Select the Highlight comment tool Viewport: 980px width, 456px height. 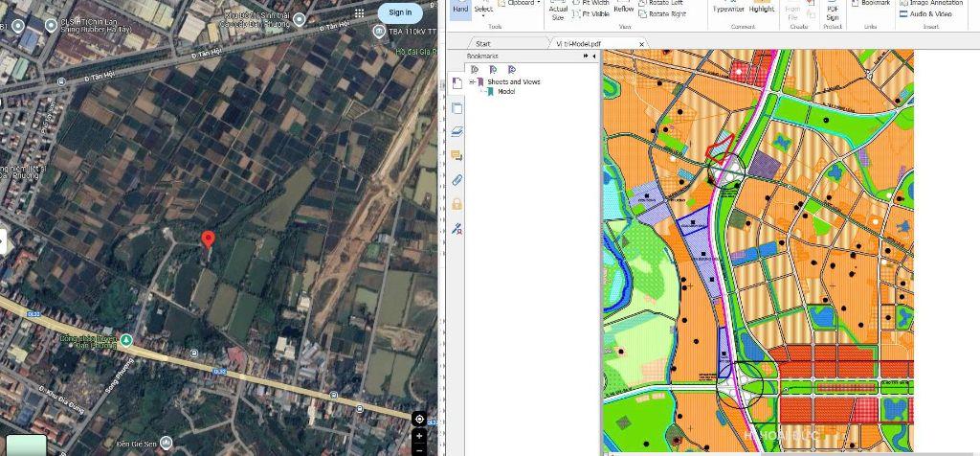click(761, 9)
